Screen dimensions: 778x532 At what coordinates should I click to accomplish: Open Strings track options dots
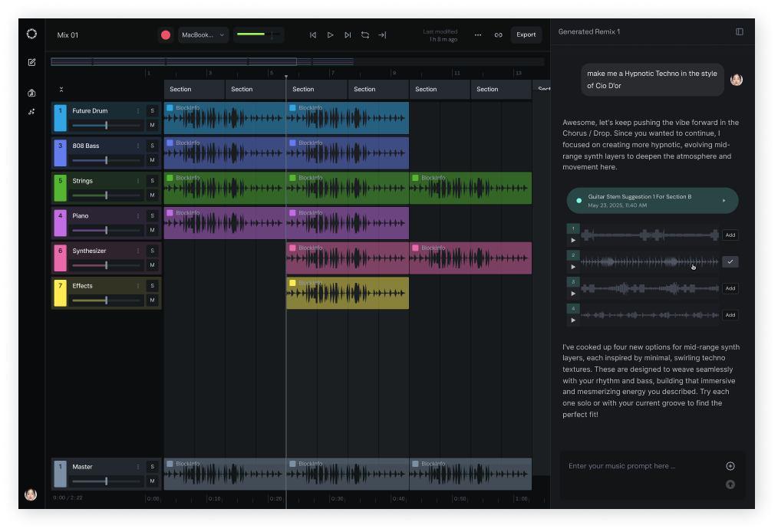tap(138, 181)
